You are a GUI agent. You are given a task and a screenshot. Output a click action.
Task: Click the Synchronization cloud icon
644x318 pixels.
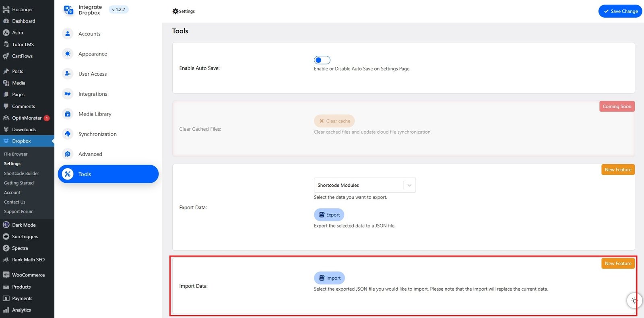click(68, 134)
